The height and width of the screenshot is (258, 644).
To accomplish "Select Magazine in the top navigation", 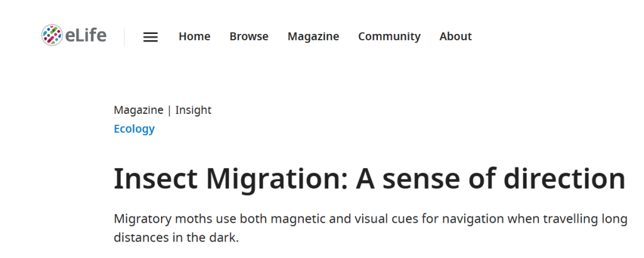I will coord(313,36).
